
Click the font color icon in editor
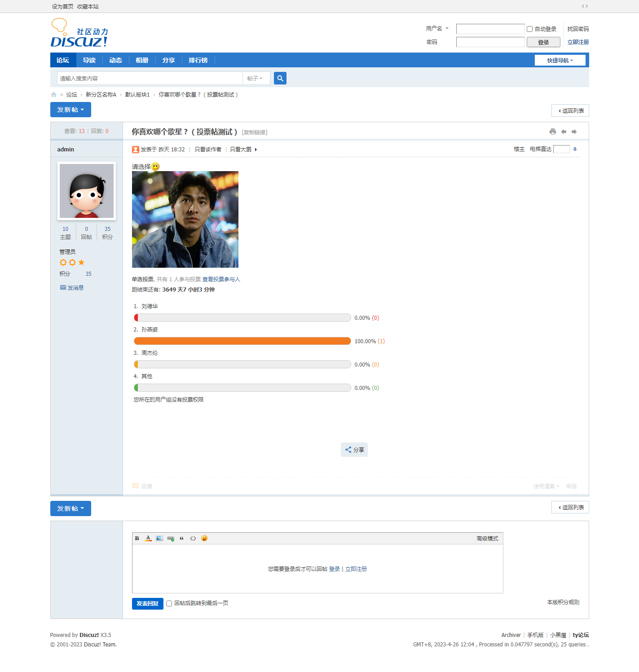(148, 538)
